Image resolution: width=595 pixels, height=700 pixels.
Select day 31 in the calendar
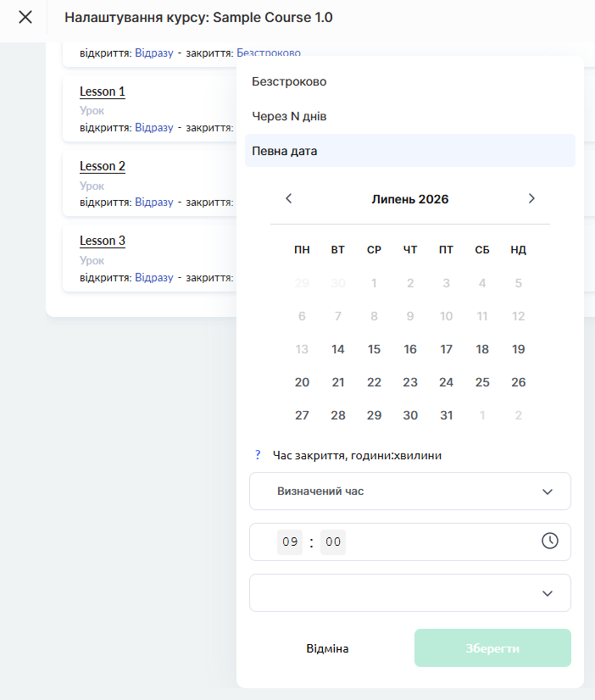click(447, 415)
